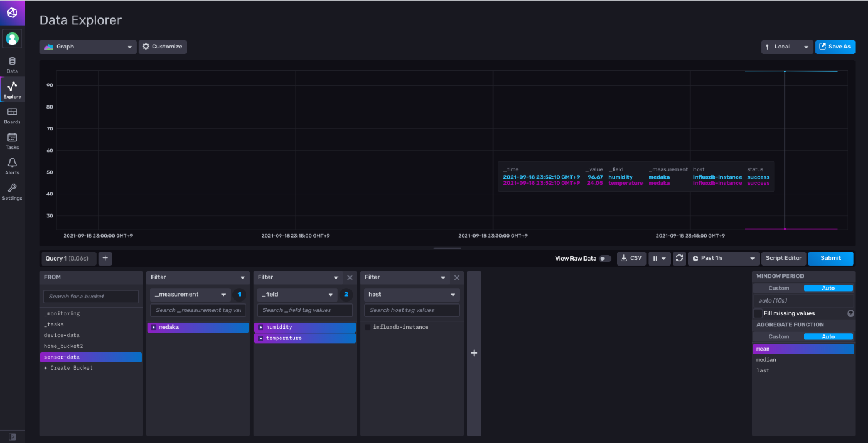
Task: Pause auto-refresh with the pause dropdown
Action: point(659,258)
